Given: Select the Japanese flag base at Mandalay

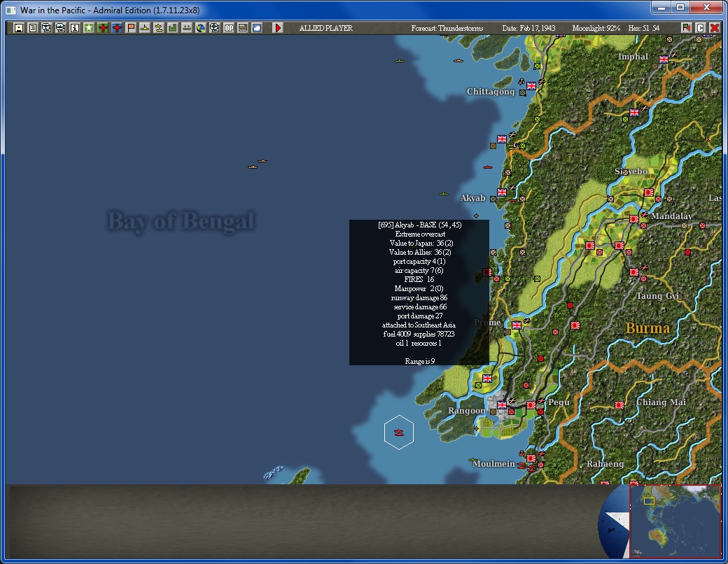Looking at the screenshot, I should pyautogui.click(x=634, y=218).
